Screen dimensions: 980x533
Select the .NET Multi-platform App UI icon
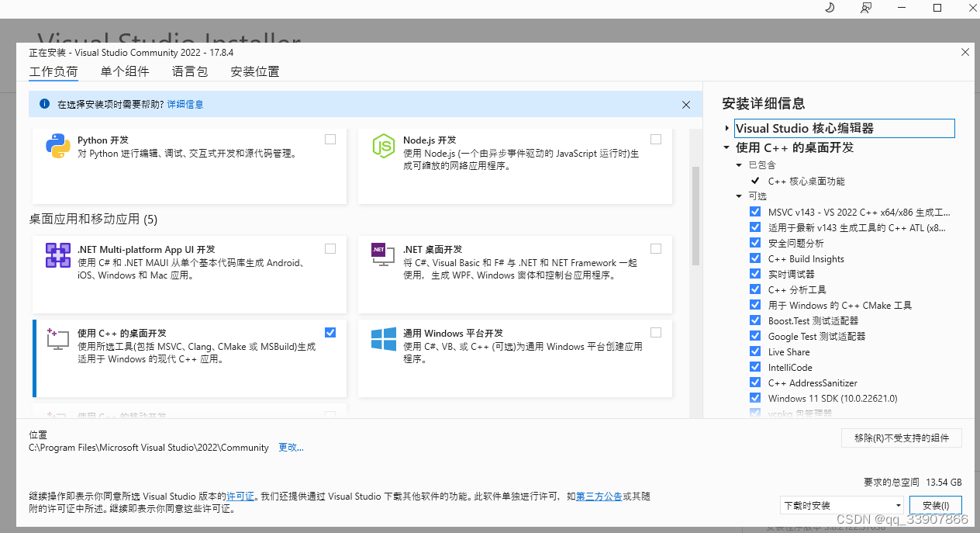point(57,256)
